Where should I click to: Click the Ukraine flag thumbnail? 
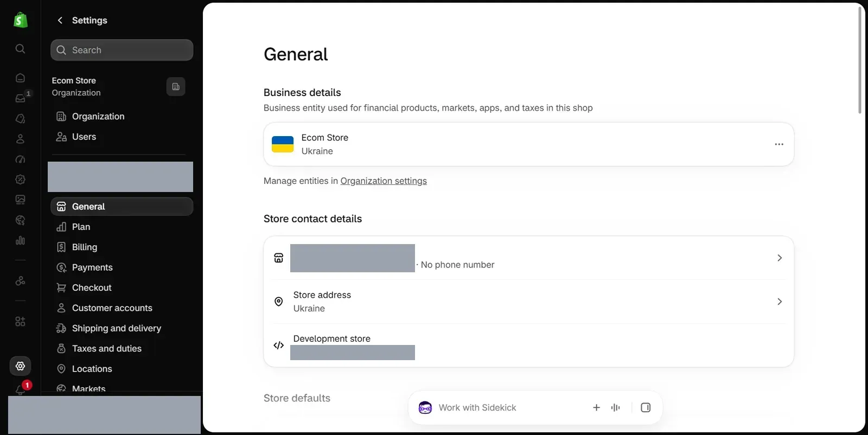pos(283,144)
